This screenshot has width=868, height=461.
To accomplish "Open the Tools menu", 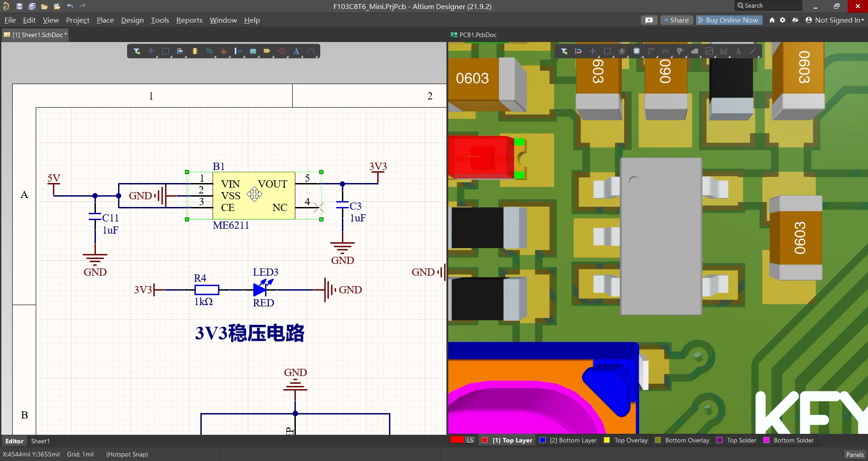I will pos(160,20).
